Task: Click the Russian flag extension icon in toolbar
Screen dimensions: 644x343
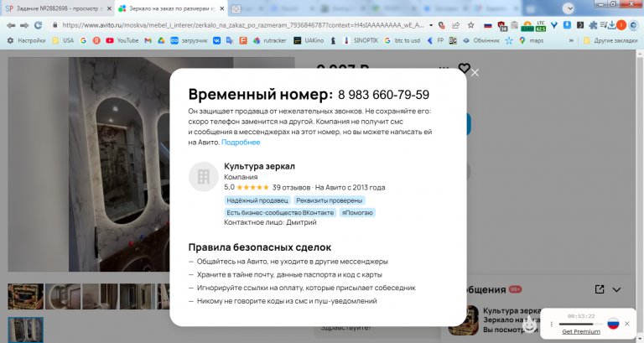Action: (487, 25)
